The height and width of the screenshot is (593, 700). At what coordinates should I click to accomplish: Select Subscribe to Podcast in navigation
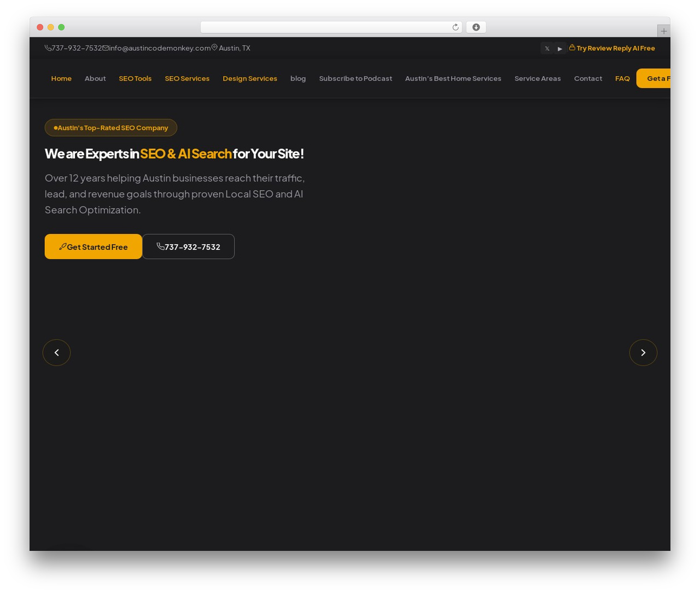coord(355,79)
